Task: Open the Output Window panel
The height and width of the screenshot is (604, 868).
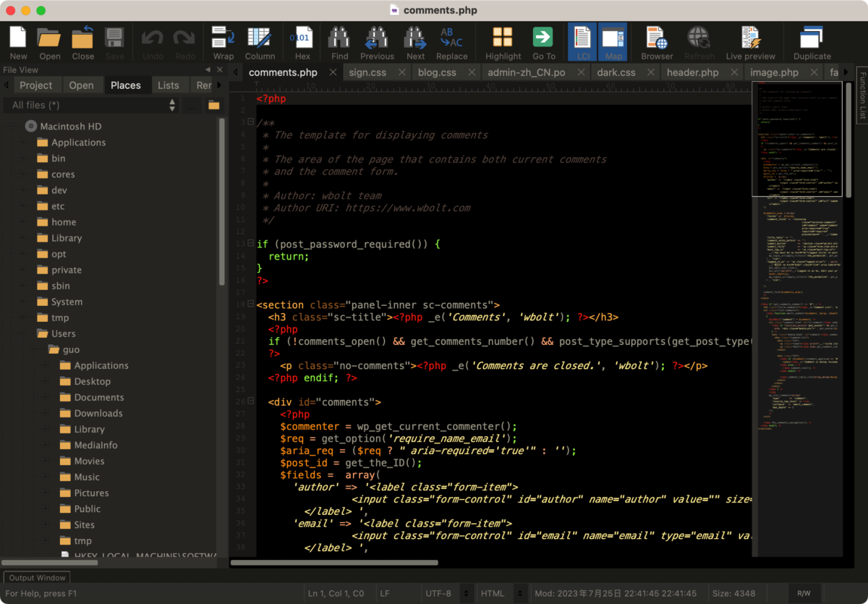Action: [37, 578]
